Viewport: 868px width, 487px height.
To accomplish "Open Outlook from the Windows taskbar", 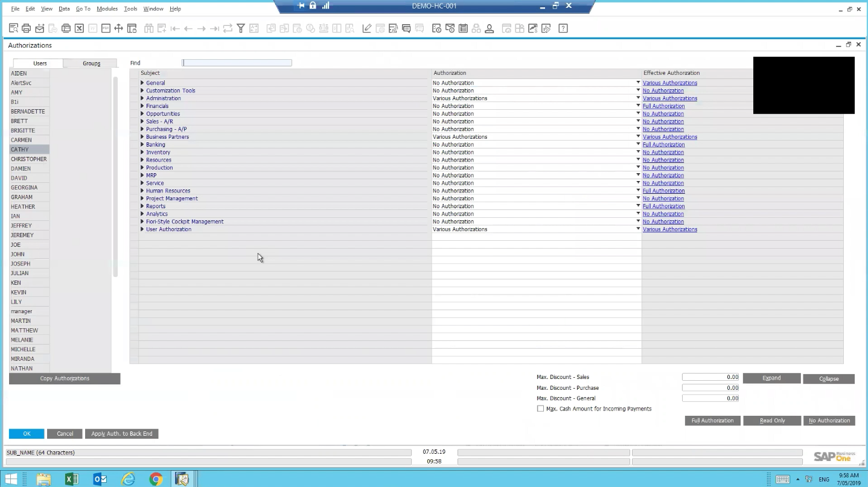I will tap(100, 479).
